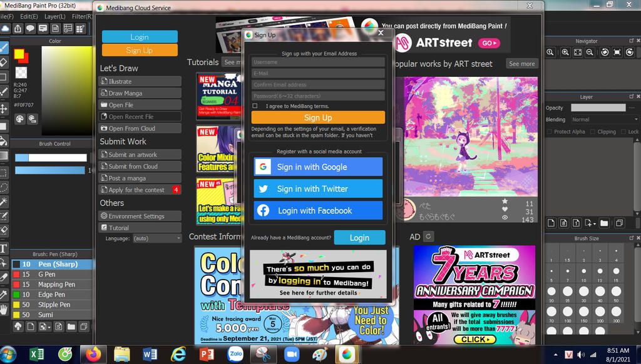
Task: Select the Stipple Pen brush
Action: tap(52, 305)
